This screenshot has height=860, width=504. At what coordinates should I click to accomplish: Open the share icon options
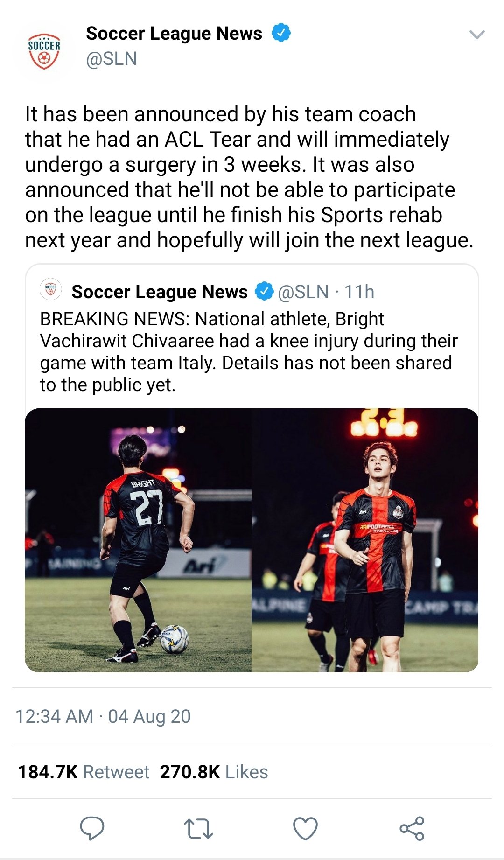pyautogui.click(x=412, y=828)
